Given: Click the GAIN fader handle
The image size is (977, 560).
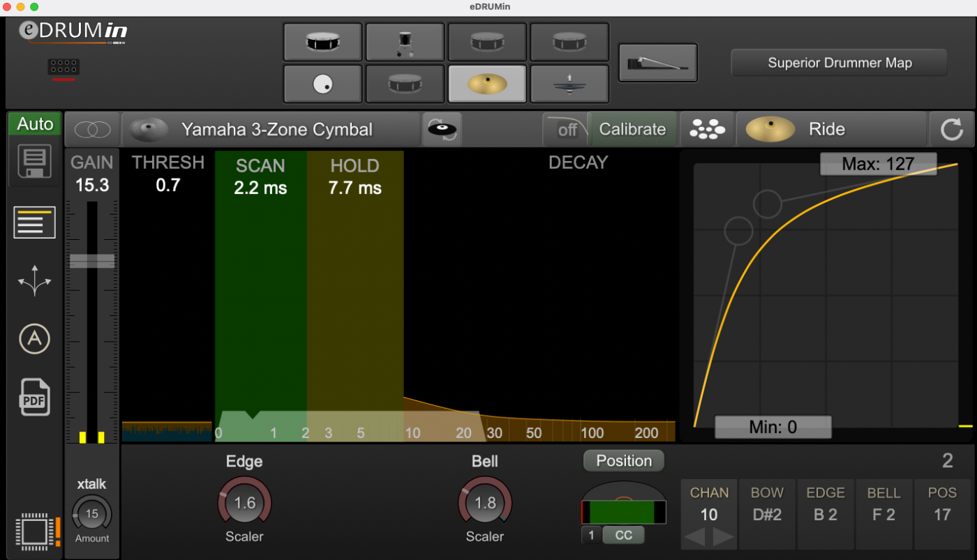Looking at the screenshot, I should 92,261.
